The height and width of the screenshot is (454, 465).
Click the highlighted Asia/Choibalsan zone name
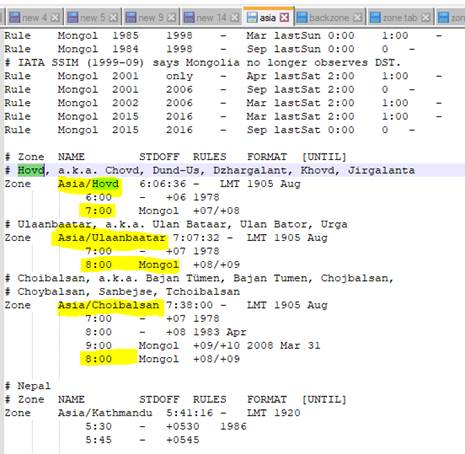[x=108, y=305]
